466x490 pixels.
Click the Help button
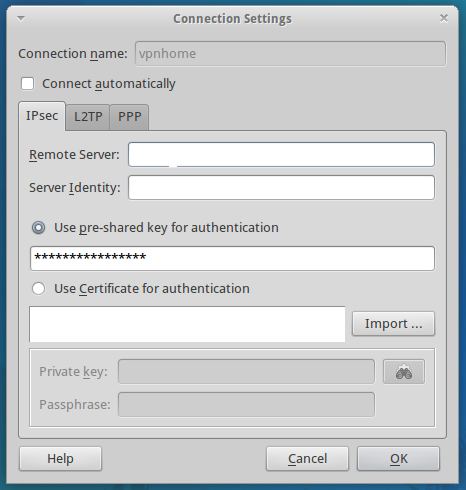point(60,459)
